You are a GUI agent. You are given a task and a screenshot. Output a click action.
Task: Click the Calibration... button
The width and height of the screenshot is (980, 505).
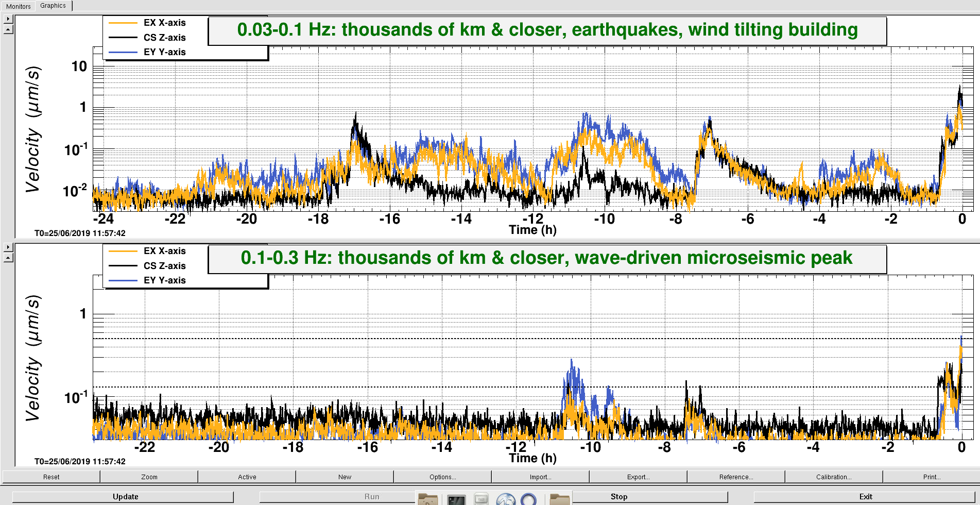pyautogui.click(x=834, y=477)
